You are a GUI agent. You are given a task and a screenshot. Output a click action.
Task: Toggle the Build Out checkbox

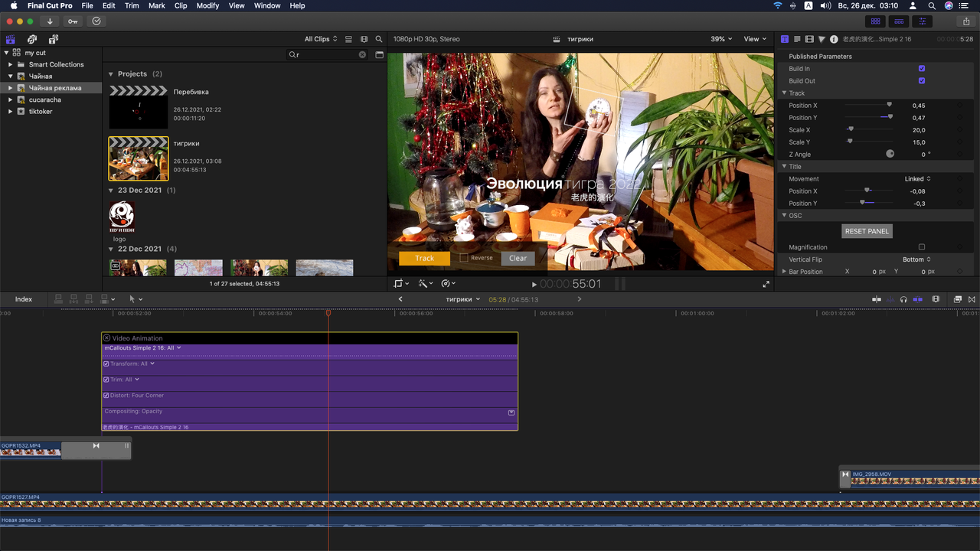(x=922, y=81)
